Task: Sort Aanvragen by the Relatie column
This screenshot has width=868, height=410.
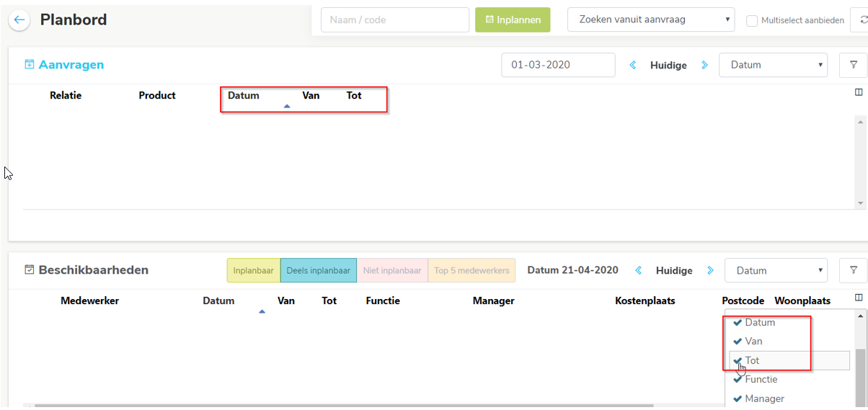Action: click(66, 95)
